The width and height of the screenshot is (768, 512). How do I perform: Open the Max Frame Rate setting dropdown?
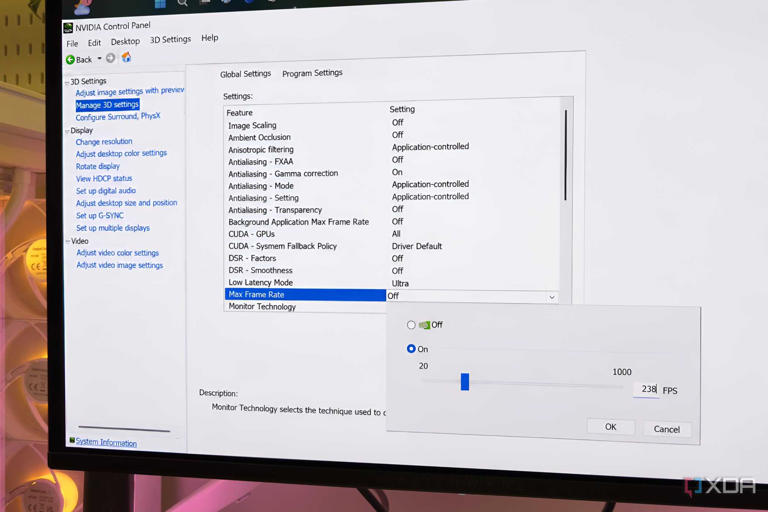coord(552,297)
